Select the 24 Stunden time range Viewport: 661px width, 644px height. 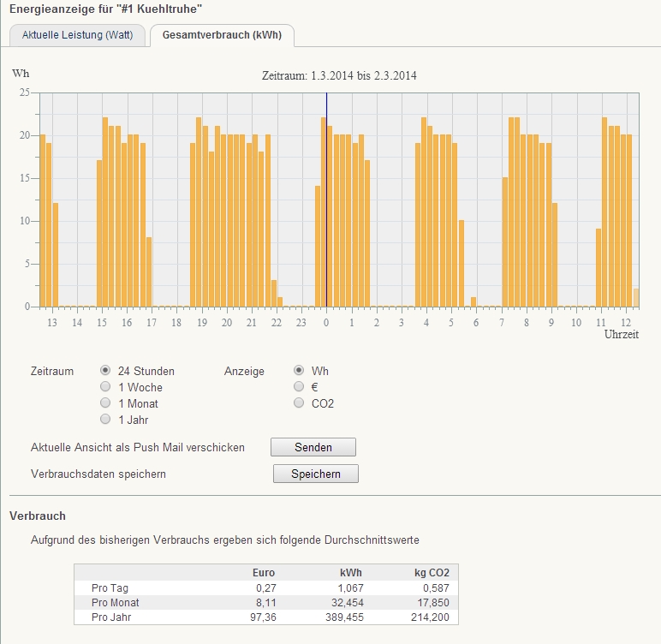pos(105,371)
